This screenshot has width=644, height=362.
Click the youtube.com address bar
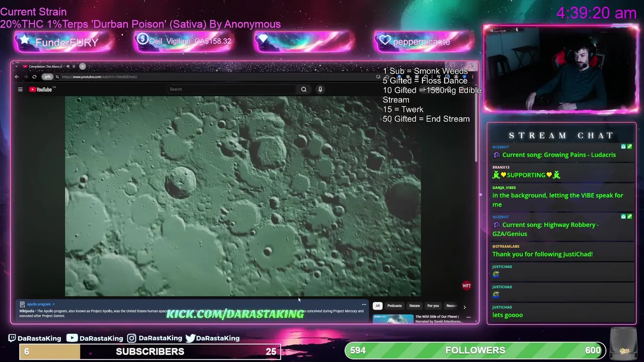tap(216, 77)
